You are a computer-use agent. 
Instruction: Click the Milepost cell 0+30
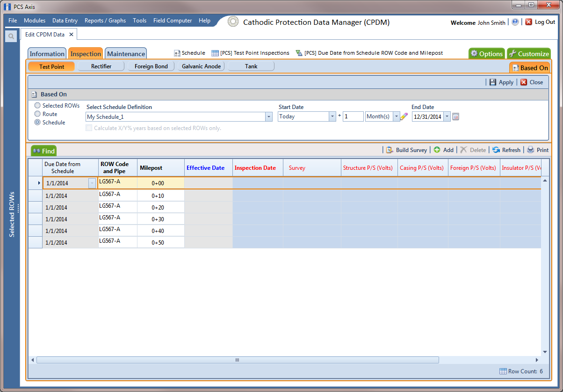point(161,219)
